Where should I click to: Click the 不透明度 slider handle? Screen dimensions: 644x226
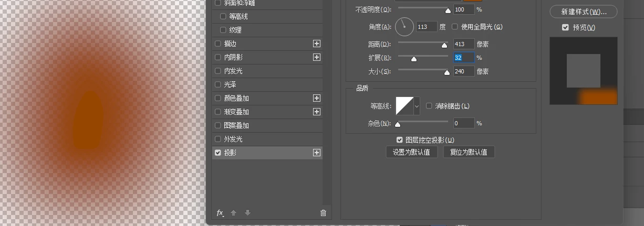[448, 10]
